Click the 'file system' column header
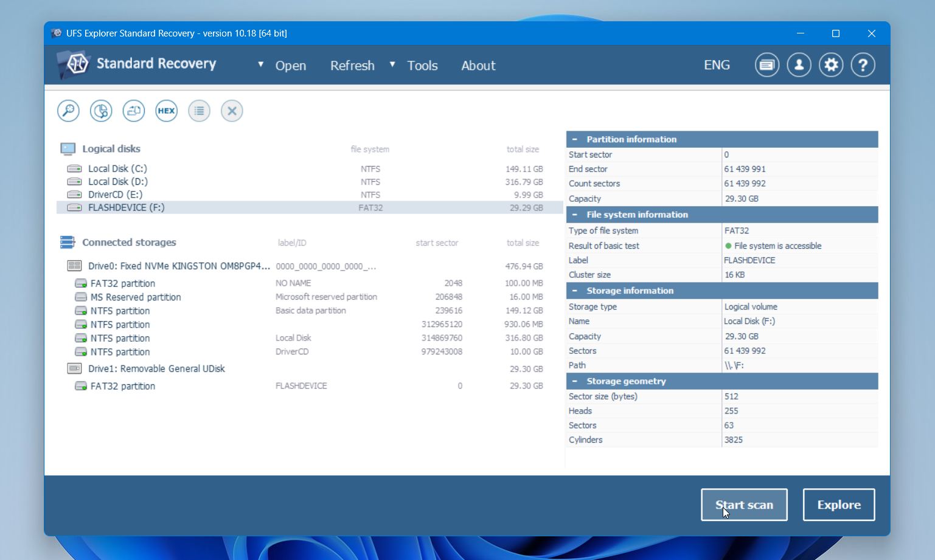The height and width of the screenshot is (560, 935). [x=370, y=149]
